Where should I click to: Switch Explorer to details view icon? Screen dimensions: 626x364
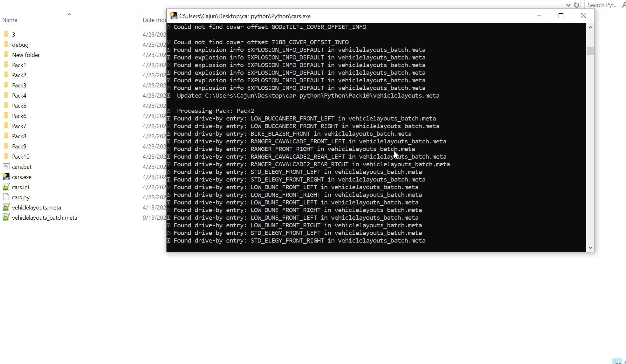tap(617, 362)
